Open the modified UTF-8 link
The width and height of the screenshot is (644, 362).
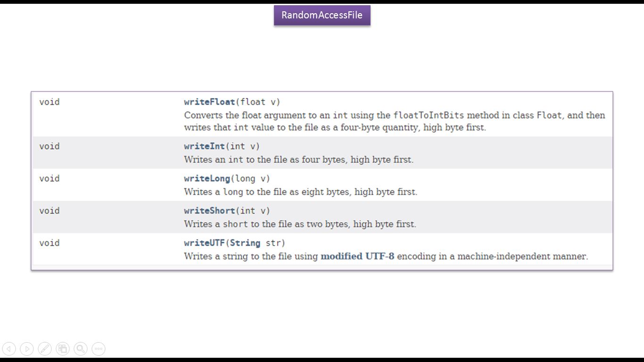click(357, 256)
